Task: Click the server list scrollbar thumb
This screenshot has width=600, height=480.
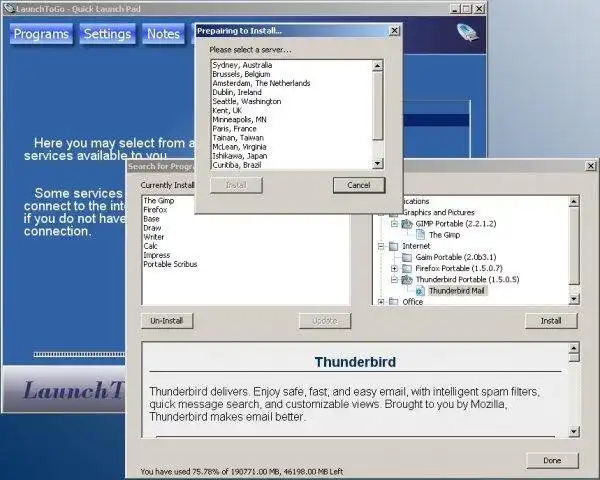Action: click(378, 106)
